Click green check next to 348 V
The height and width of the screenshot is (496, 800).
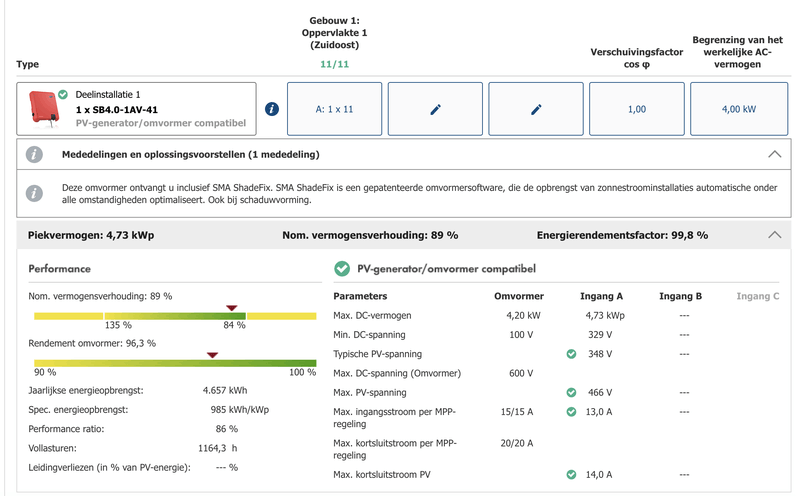pyautogui.click(x=571, y=354)
